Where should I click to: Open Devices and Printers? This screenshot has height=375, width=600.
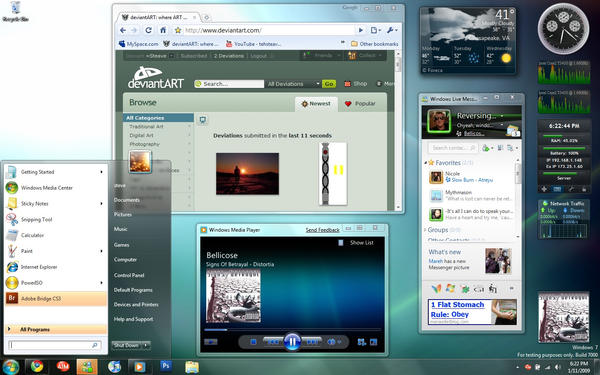coord(136,305)
